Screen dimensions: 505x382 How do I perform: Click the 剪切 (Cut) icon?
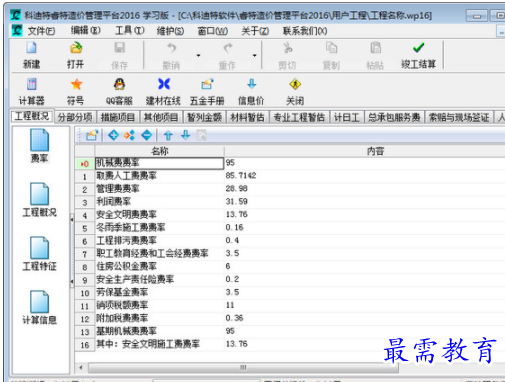[287, 48]
